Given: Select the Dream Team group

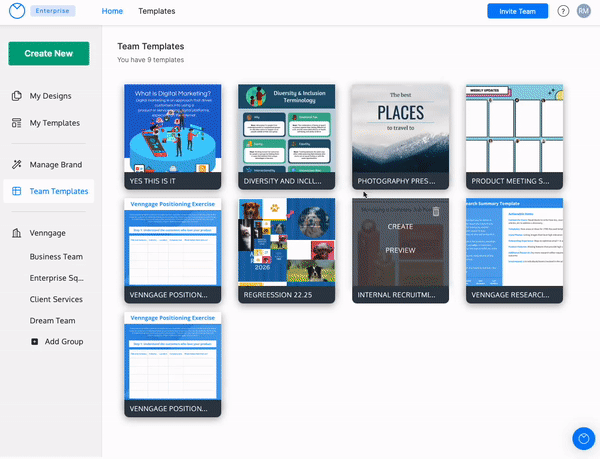Looking at the screenshot, I should (55, 320).
